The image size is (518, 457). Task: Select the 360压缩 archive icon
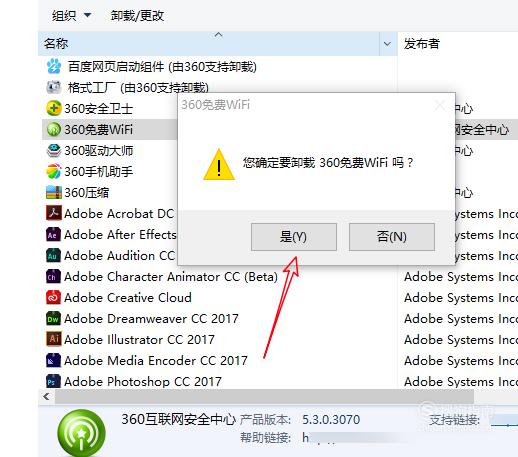point(53,192)
